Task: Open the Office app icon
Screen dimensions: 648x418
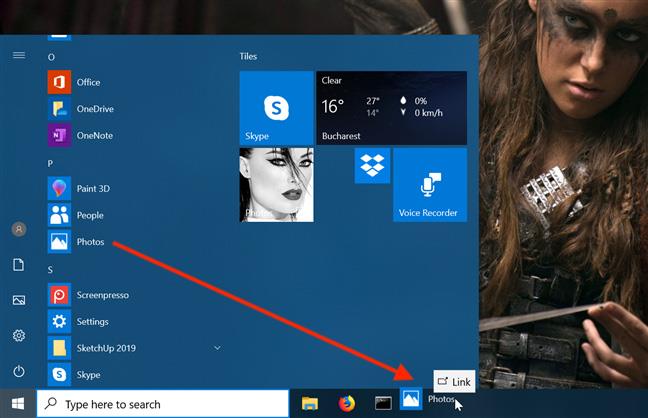Action: [59, 82]
